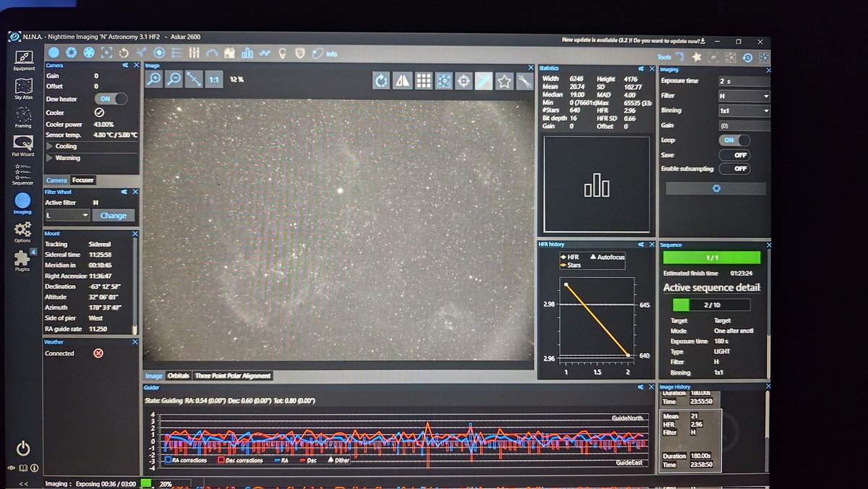Open the Binning dropdown

[744, 111]
